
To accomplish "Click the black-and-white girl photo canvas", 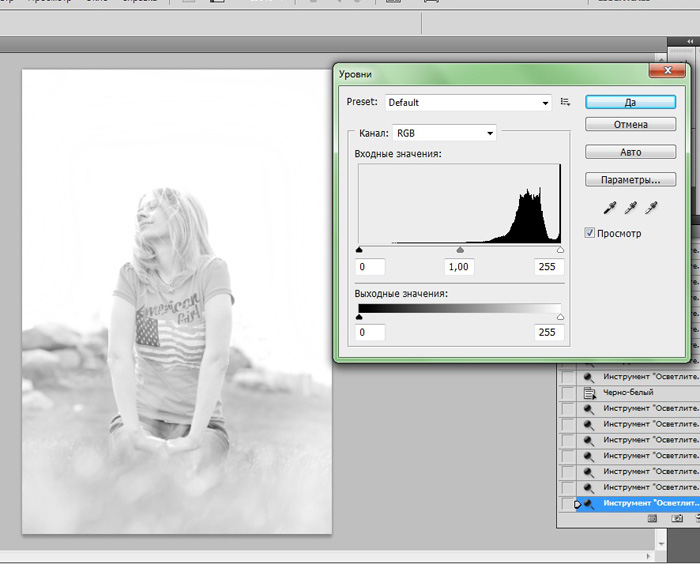I will point(177,301).
